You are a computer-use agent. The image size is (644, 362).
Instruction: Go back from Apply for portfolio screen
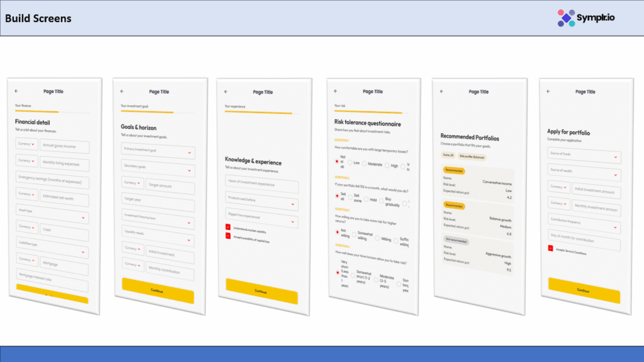pos(548,92)
